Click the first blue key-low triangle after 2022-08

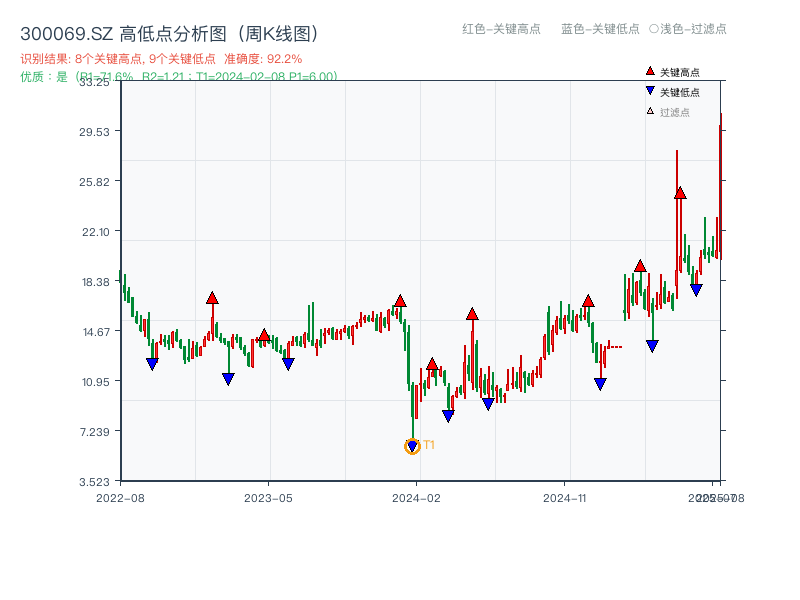152,364
